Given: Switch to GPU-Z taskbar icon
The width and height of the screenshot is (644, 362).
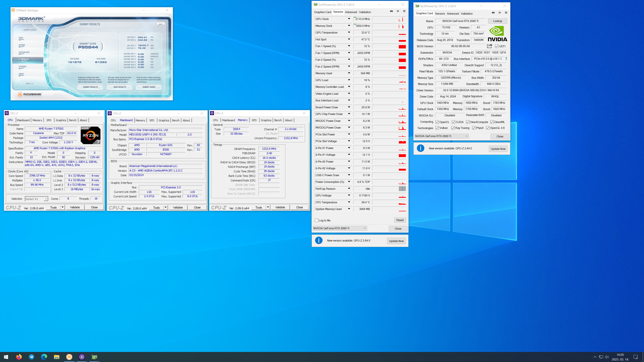Looking at the screenshot, I should click(94, 357).
